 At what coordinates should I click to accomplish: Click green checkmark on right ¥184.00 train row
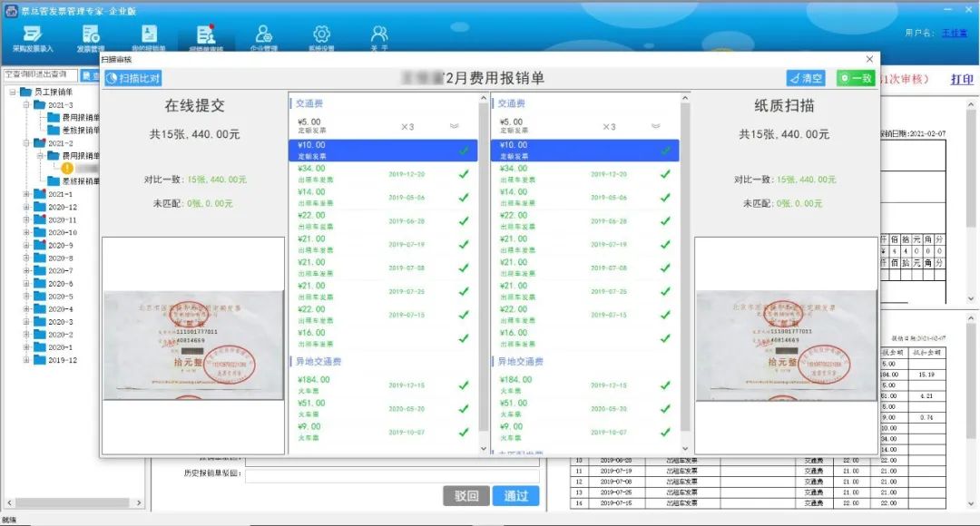pos(666,385)
